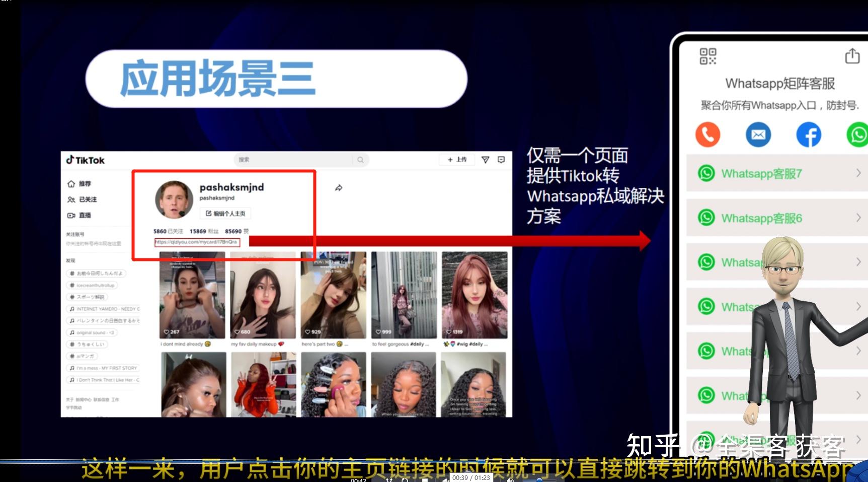
Task: Select the スポーツ解説 hashtag chip
Action: coord(87,297)
